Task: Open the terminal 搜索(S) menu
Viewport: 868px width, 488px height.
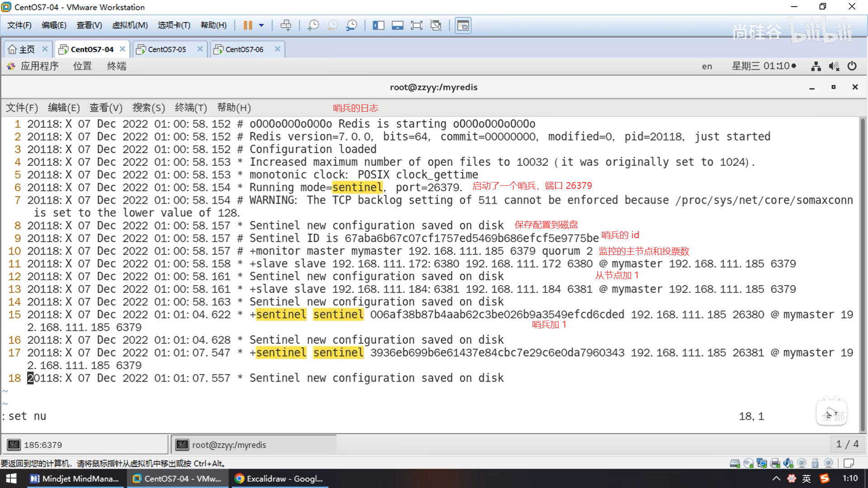Action: (x=148, y=108)
